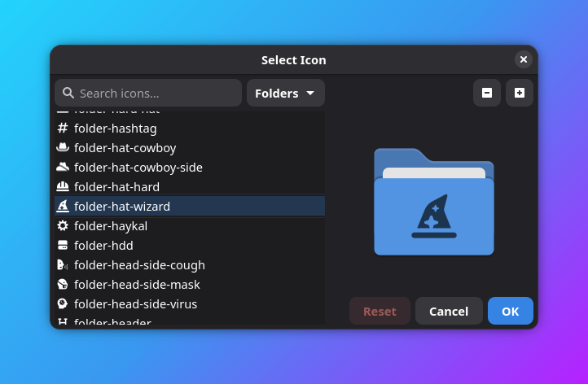Select the folder-head-side-virus entry
588x384 pixels.
click(x=190, y=303)
